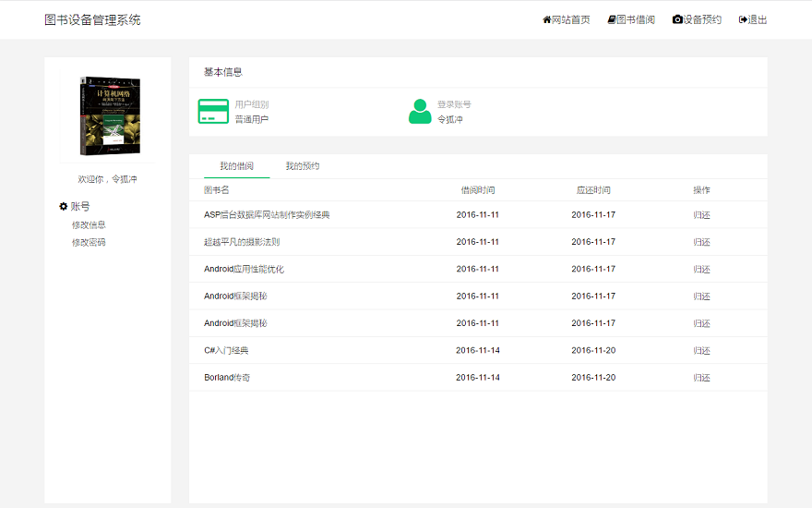Click 归还 for 超越平凡的摄影法则
This screenshot has width=812, height=508.
pyautogui.click(x=701, y=242)
